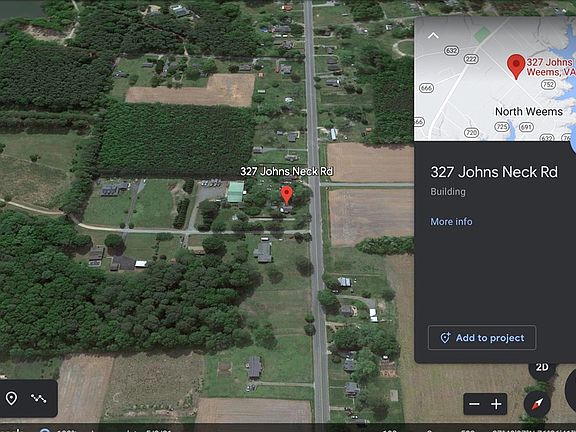Open the More info link

coord(451,222)
